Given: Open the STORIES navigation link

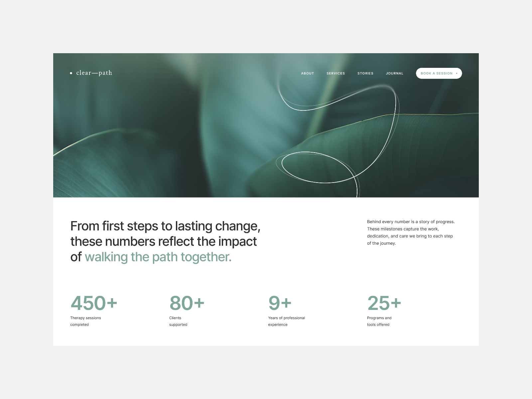Looking at the screenshot, I should 365,73.
